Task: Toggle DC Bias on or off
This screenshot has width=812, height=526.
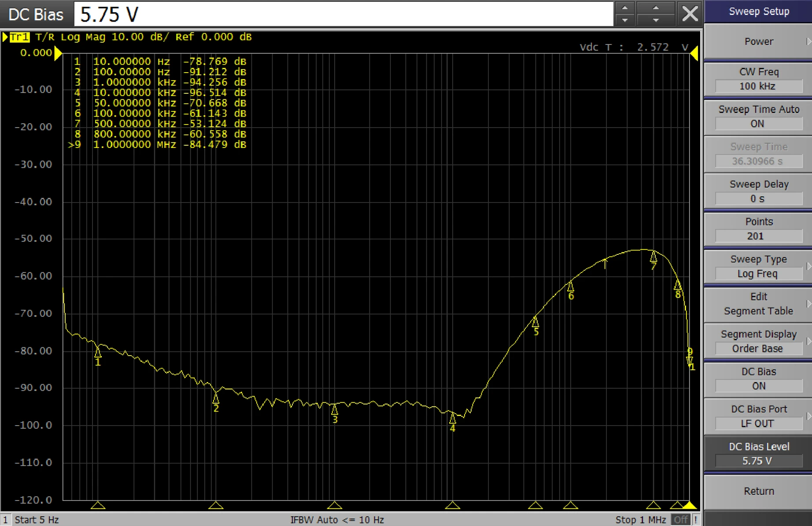Action: (x=758, y=379)
